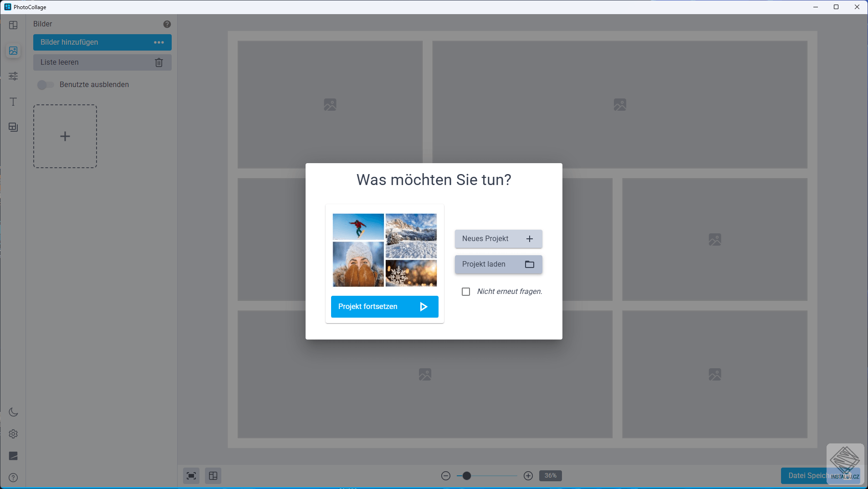Click the dashed add-image plus box
The height and width of the screenshot is (489, 868).
tap(65, 136)
